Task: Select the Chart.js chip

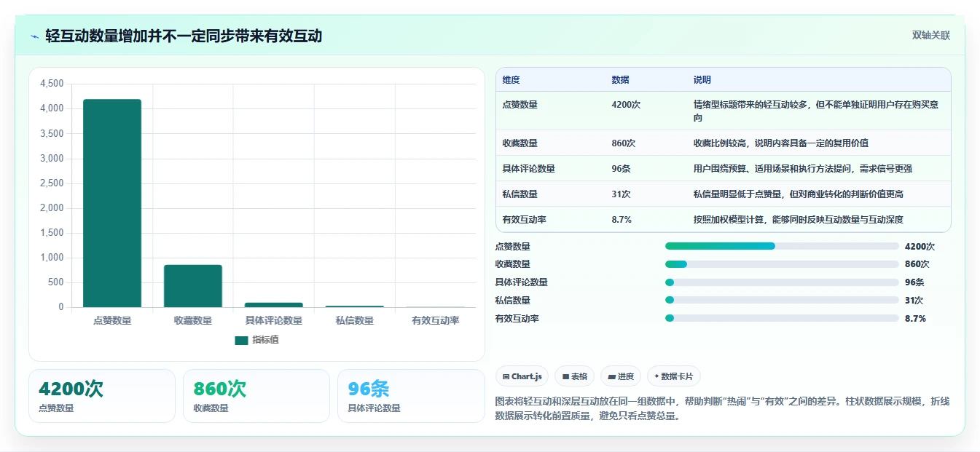Action: pyautogui.click(x=522, y=376)
